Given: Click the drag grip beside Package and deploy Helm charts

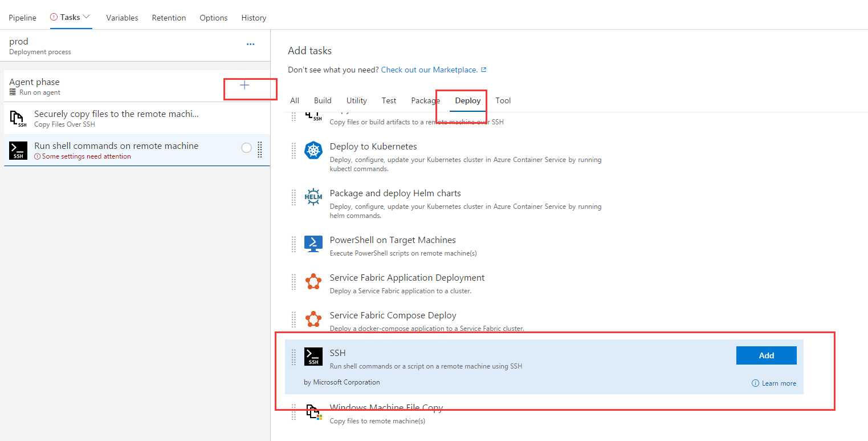Looking at the screenshot, I should pos(294,197).
